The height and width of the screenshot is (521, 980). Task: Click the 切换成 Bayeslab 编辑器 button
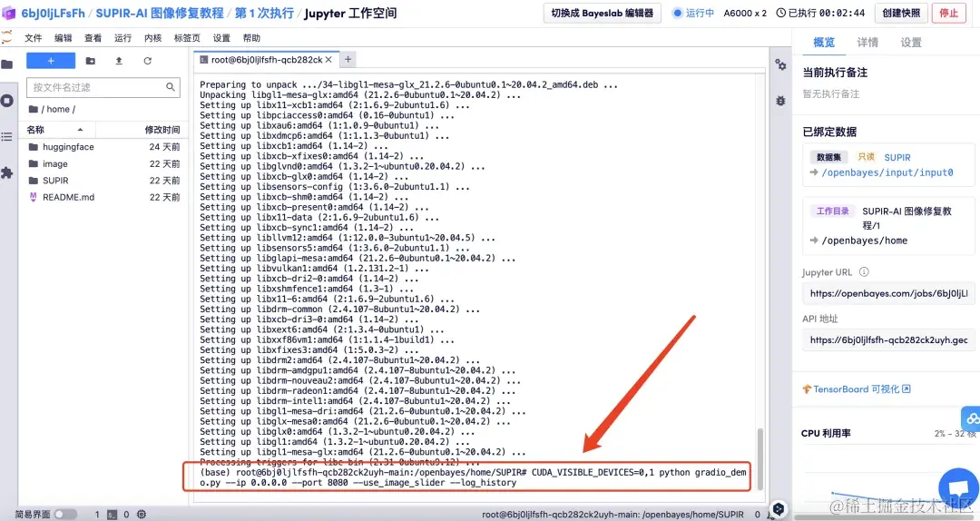[603, 13]
